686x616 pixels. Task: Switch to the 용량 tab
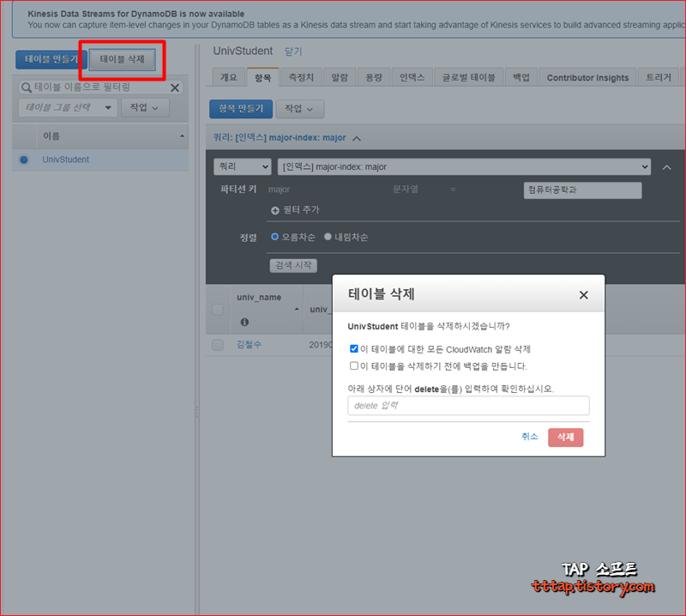click(x=374, y=77)
